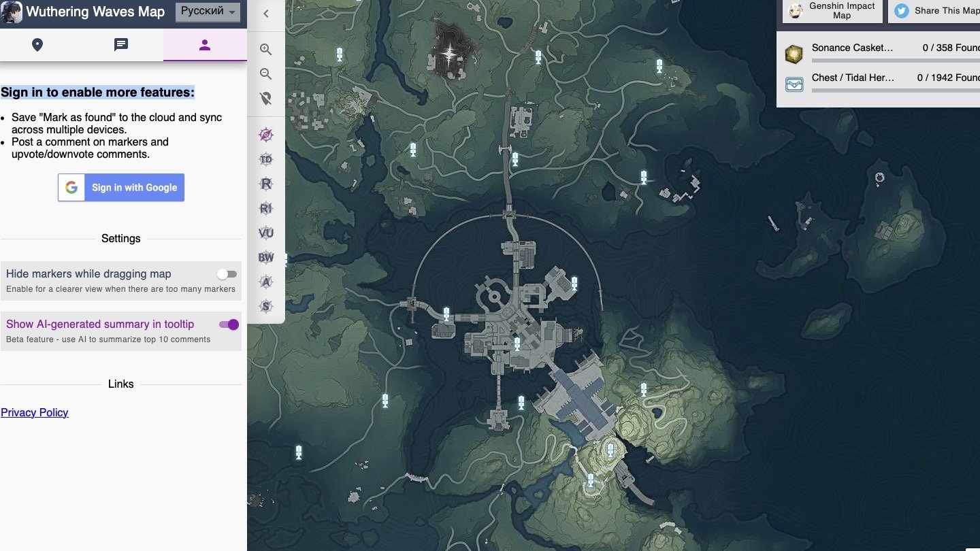980x551 pixels.
Task: Click the Chest / Tidal Heritage chest icon
Action: pyautogui.click(x=794, y=84)
